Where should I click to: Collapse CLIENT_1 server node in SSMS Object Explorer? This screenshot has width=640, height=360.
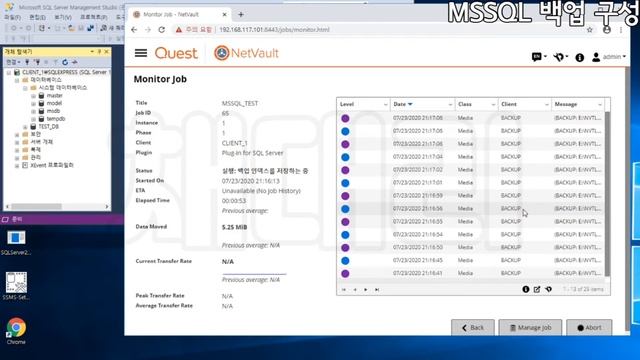(x=9, y=72)
